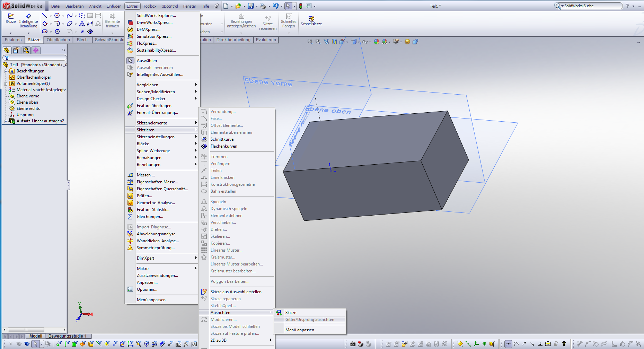Click the new document icon
This screenshot has width=644, height=349.
[x=226, y=6]
